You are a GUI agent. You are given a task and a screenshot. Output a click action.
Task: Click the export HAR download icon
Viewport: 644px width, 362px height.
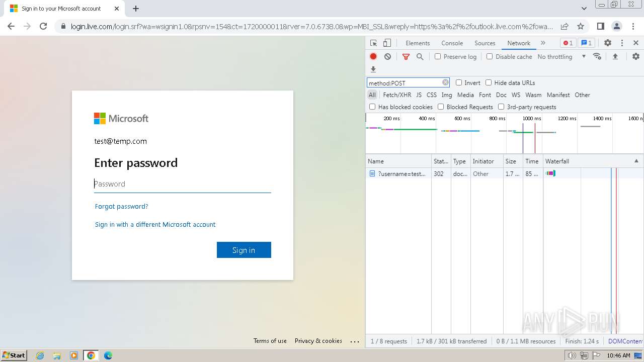click(x=373, y=69)
